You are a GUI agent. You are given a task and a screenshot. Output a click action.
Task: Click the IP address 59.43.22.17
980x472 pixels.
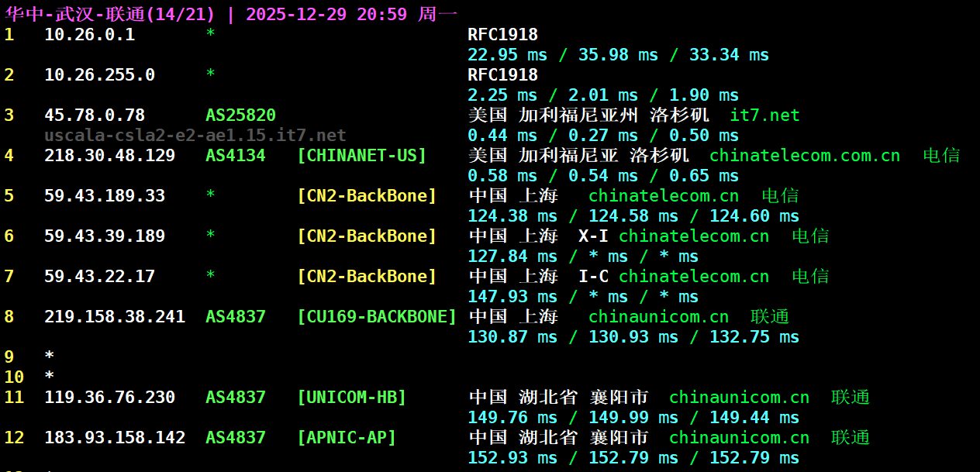pos(99,277)
